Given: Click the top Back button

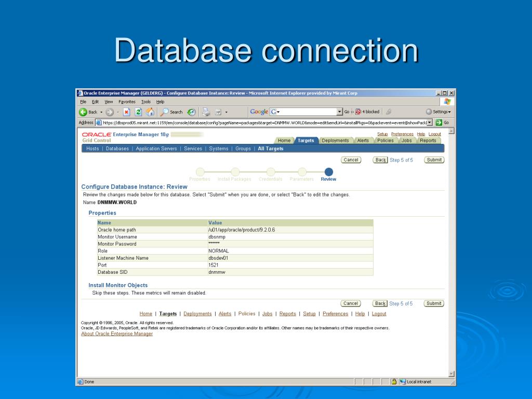Looking at the screenshot, I should point(380,160).
